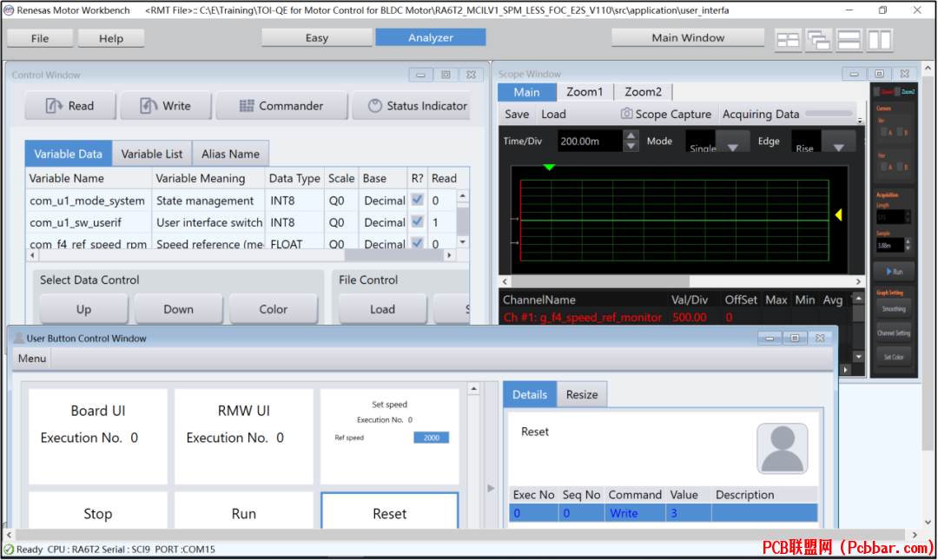Screen dimensions: 938x560
Task: Click the Set Color button in Graph Setting
Action: click(x=894, y=357)
